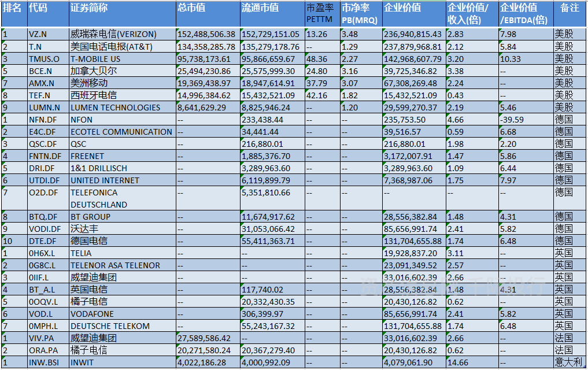588x370 pixels.
Task: Click the TELENOR ASA TELENOR cell
Action: [123, 265]
